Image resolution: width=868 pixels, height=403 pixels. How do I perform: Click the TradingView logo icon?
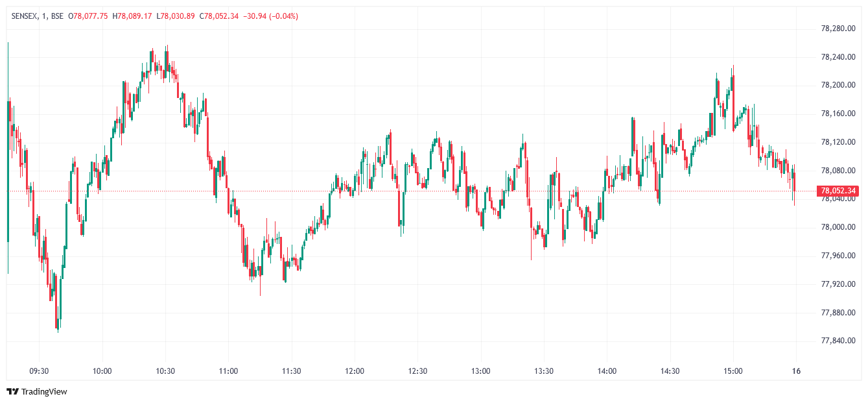12,391
